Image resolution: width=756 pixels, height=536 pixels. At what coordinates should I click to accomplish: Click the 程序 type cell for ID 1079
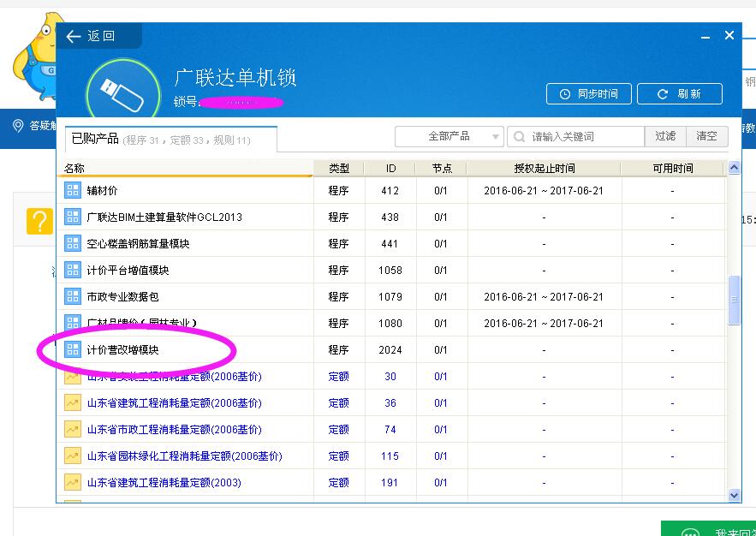pyautogui.click(x=338, y=297)
